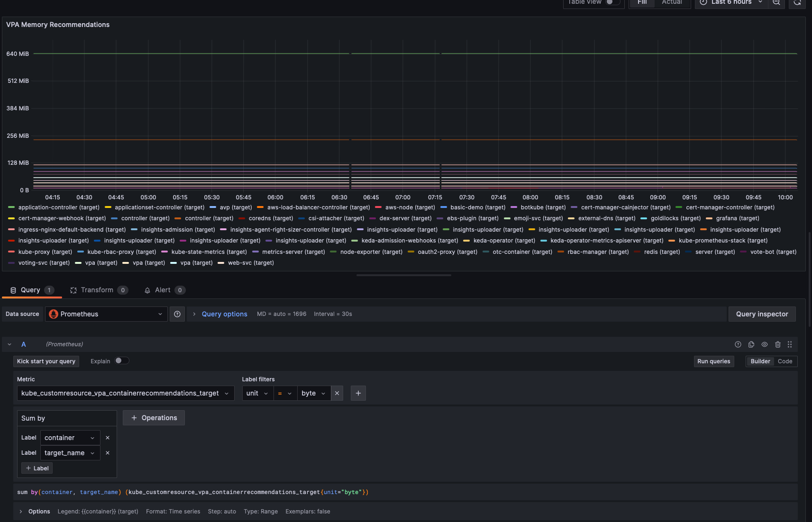Click the Run queries button

(713, 361)
